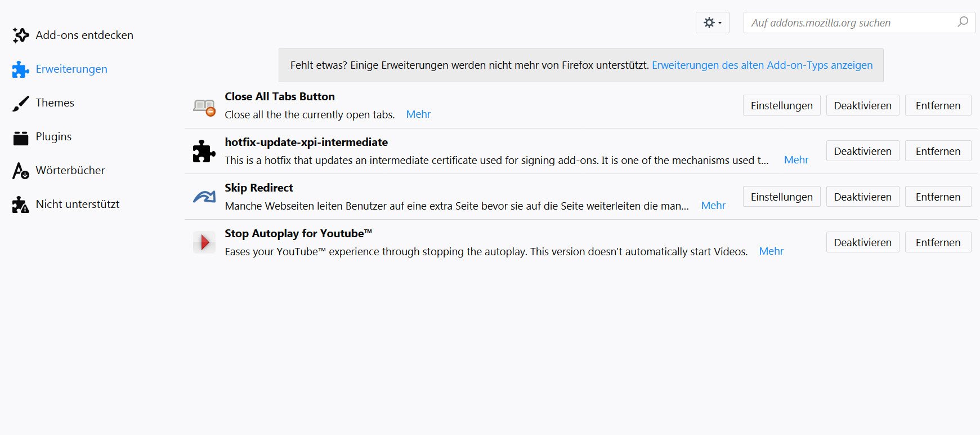
Task: Click the Themes paintbrush icon
Action: 21,103
